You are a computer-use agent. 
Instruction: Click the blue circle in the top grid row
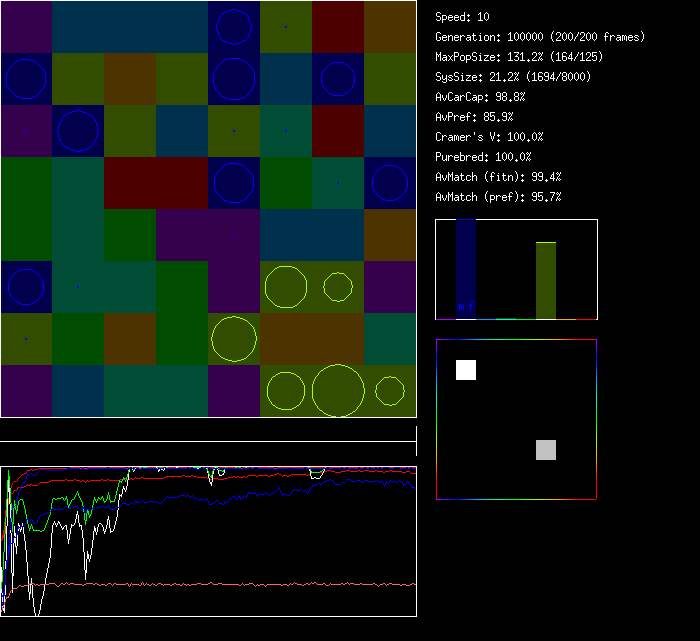234,27
